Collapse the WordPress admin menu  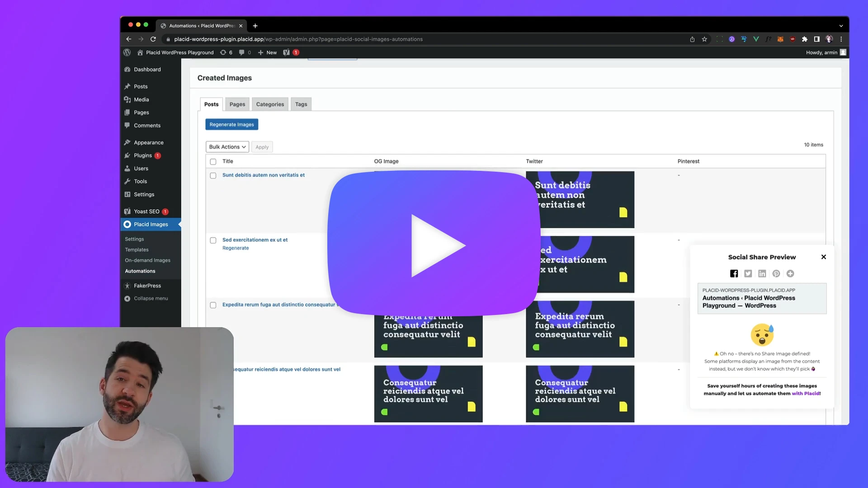[151, 298]
